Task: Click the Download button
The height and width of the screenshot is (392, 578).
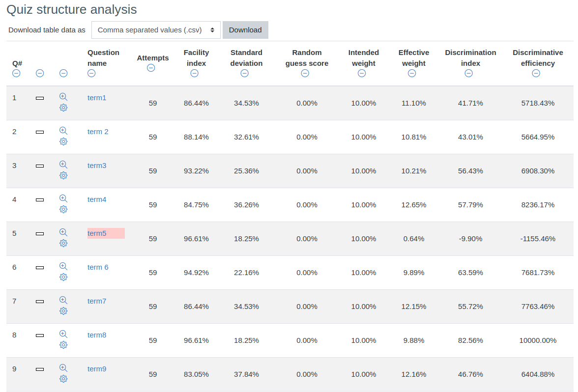Action: (x=246, y=30)
